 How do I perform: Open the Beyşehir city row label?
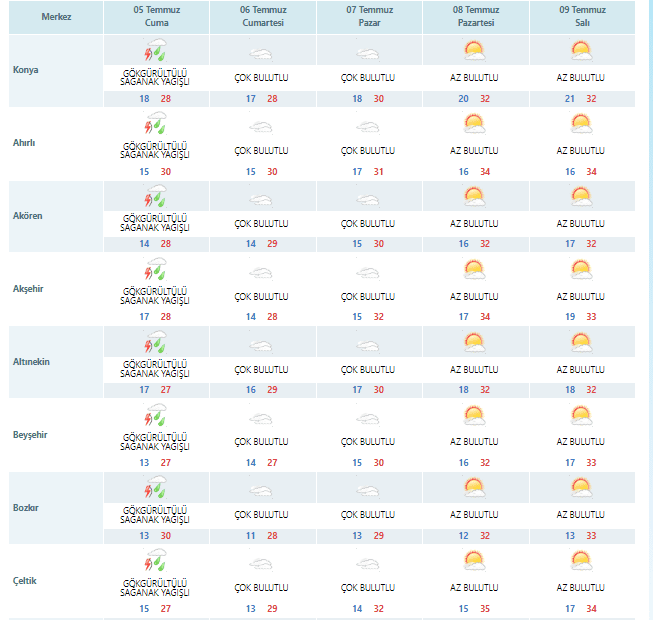(x=30, y=434)
